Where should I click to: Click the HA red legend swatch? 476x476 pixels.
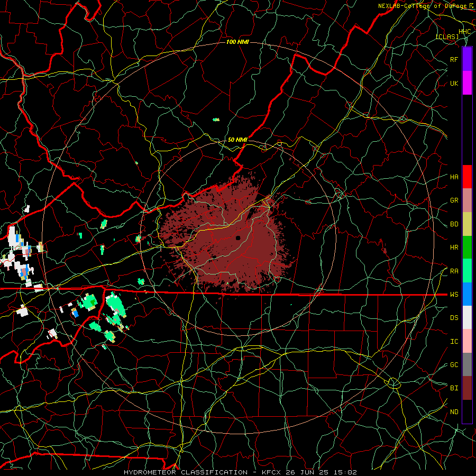point(467,177)
